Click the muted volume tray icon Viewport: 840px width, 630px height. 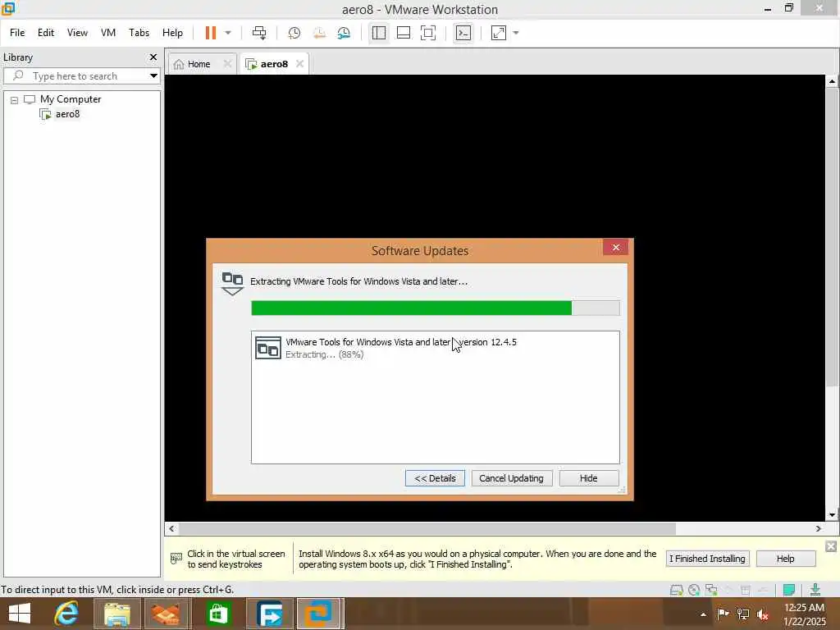click(763, 614)
